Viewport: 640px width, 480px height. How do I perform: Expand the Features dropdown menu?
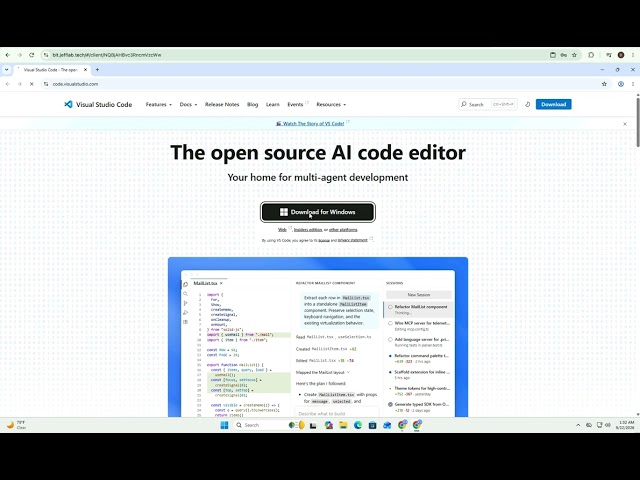158,104
